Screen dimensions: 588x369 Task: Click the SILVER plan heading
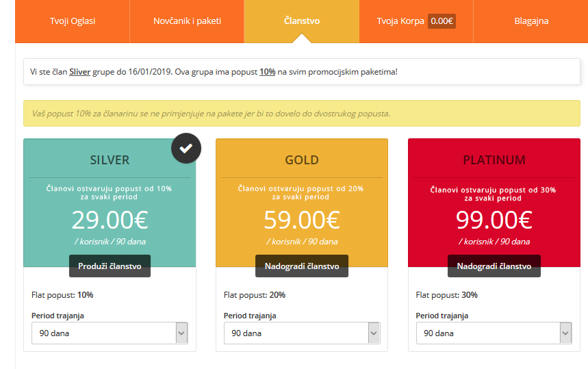click(x=110, y=160)
